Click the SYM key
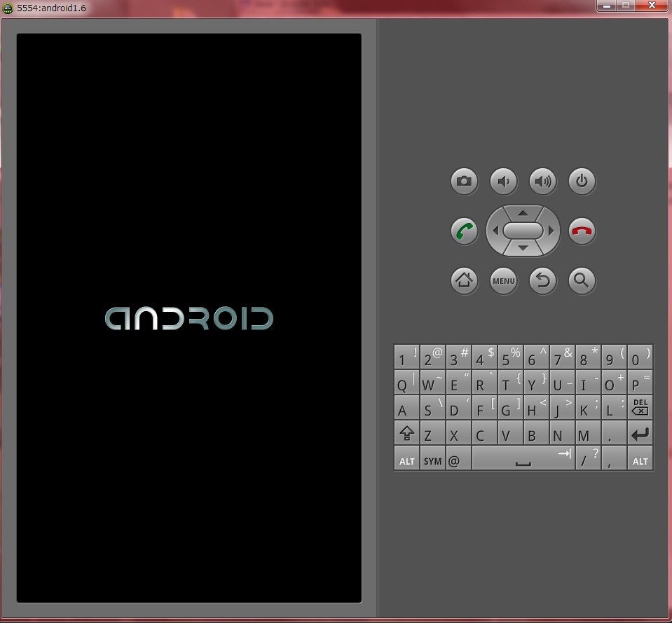Image resolution: width=672 pixels, height=623 pixels. click(432, 458)
